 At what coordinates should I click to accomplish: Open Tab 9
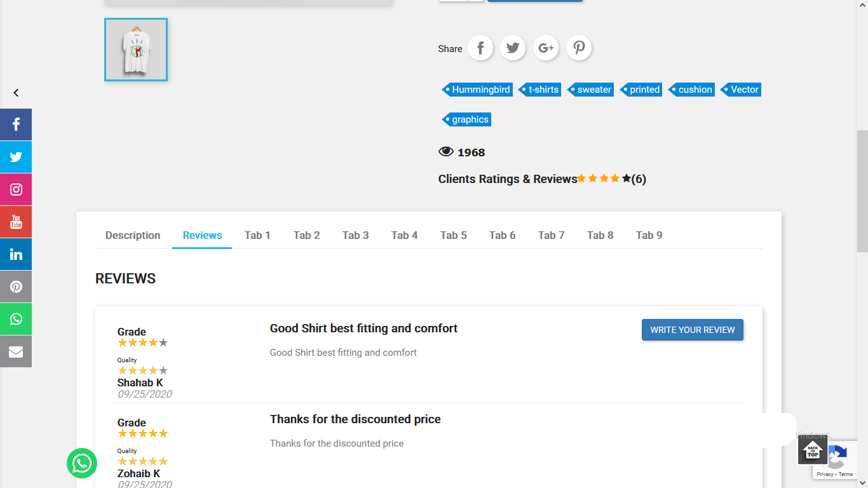coord(649,235)
